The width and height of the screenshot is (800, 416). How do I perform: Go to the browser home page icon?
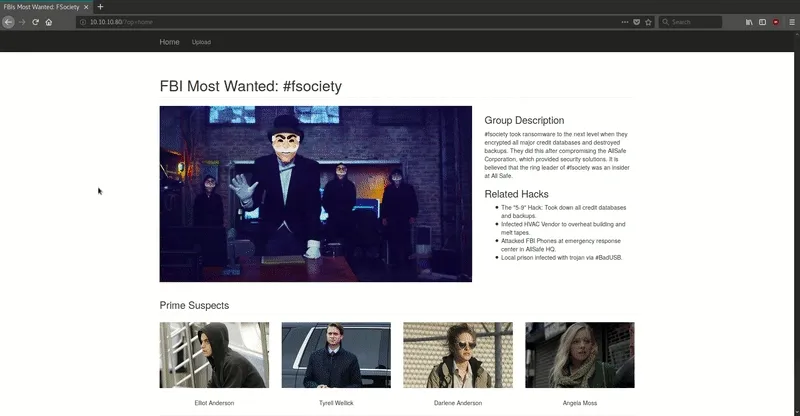click(49, 21)
